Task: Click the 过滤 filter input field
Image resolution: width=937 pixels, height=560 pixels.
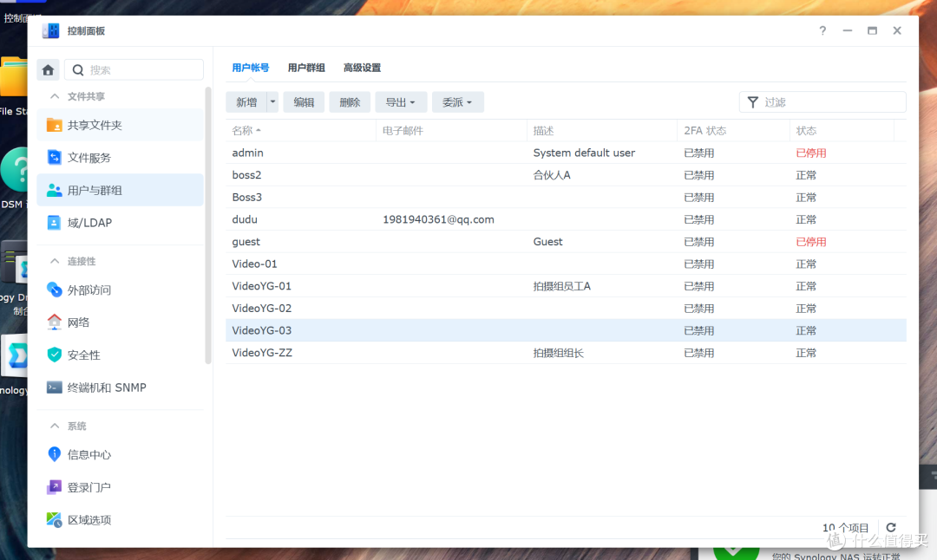Action: pyautogui.click(x=822, y=102)
